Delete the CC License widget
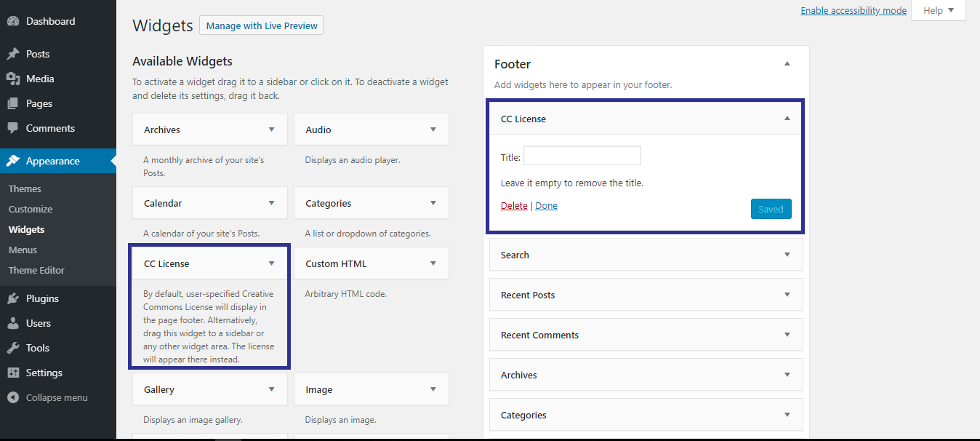980x441 pixels. [x=514, y=205]
